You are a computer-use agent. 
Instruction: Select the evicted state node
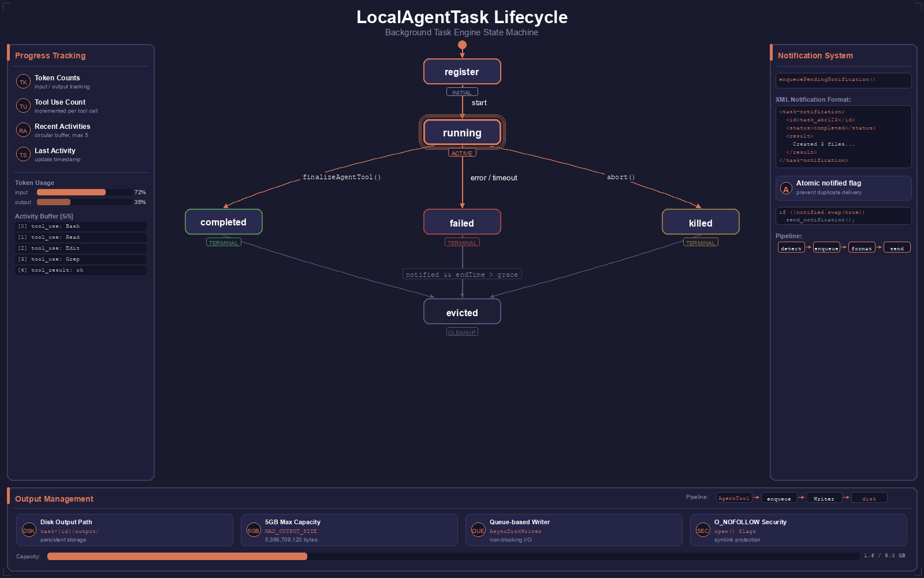(462, 312)
